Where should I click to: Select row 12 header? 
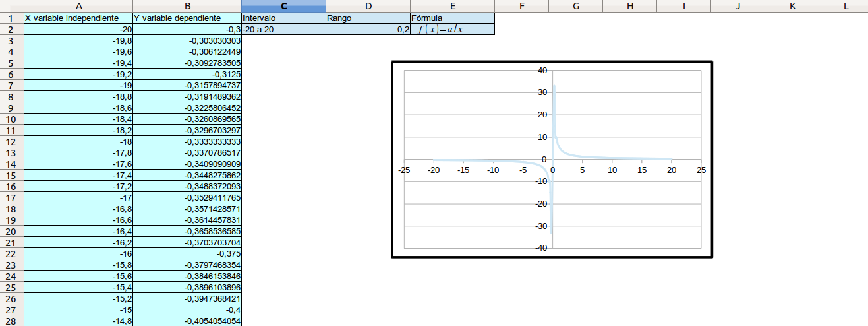click(11, 141)
